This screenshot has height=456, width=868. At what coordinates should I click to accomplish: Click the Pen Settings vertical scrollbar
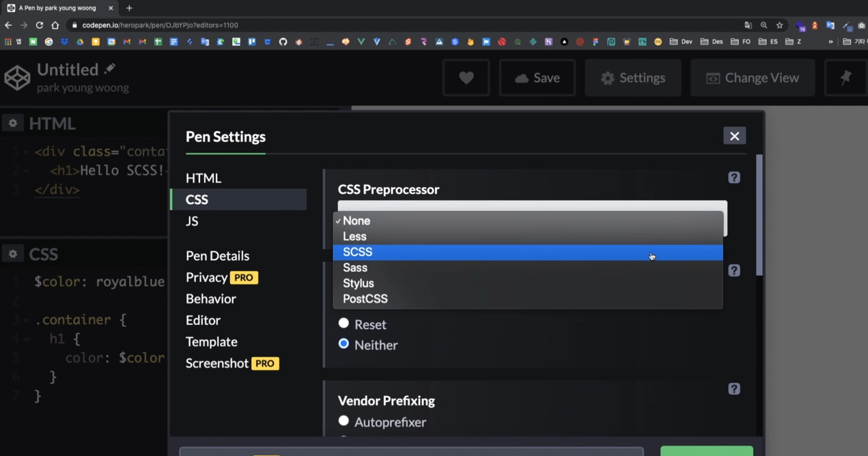pyautogui.click(x=759, y=215)
